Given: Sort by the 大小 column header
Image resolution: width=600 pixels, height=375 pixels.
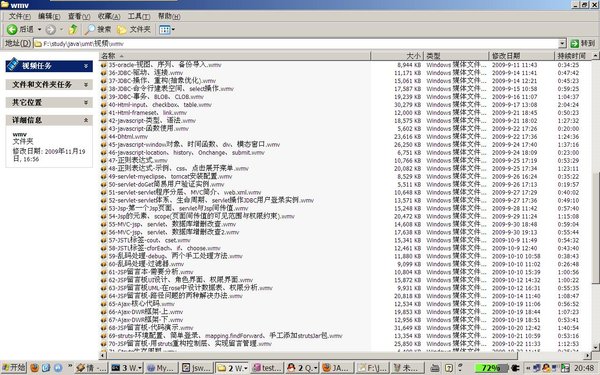Looking at the screenshot, I should point(397,56).
